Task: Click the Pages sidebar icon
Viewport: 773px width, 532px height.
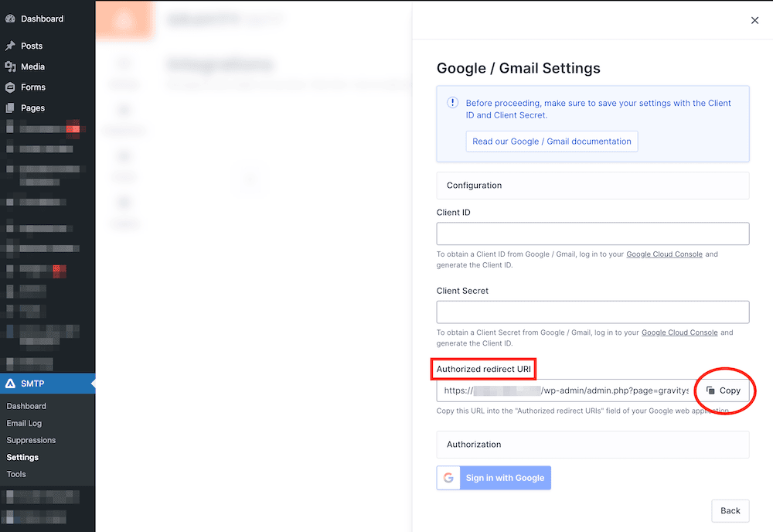Action: coord(10,108)
